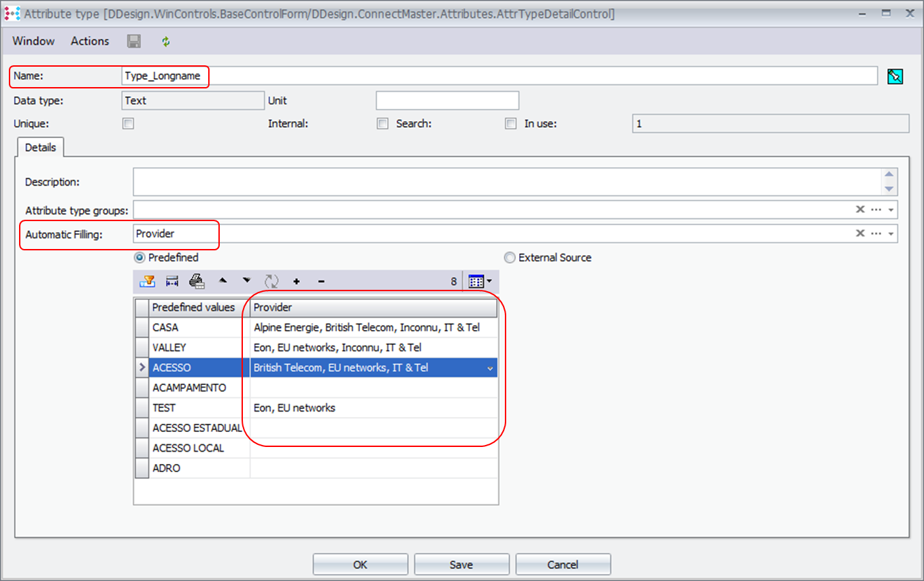Image resolution: width=924 pixels, height=581 pixels.
Task: Click the application icon in title bar
Action: (x=13, y=13)
